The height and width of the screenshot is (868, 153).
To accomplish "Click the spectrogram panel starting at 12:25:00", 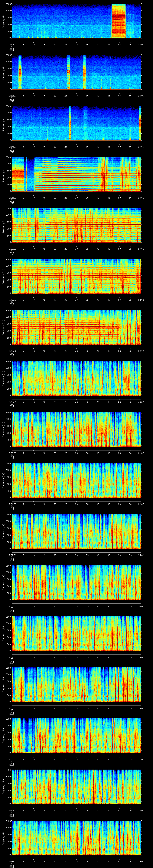I will coord(77,174).
